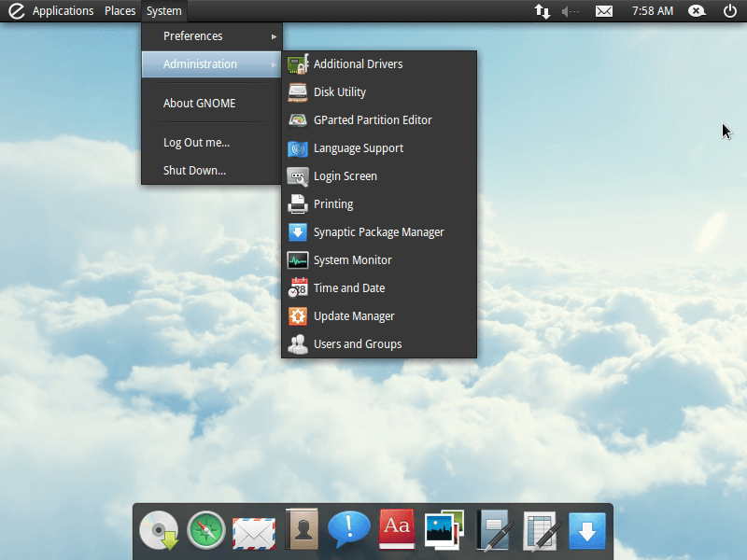The height and width of the screenshot is (560, 747).
Task: Click the Update Manager orange icon
Action: (x=298, y=316)
